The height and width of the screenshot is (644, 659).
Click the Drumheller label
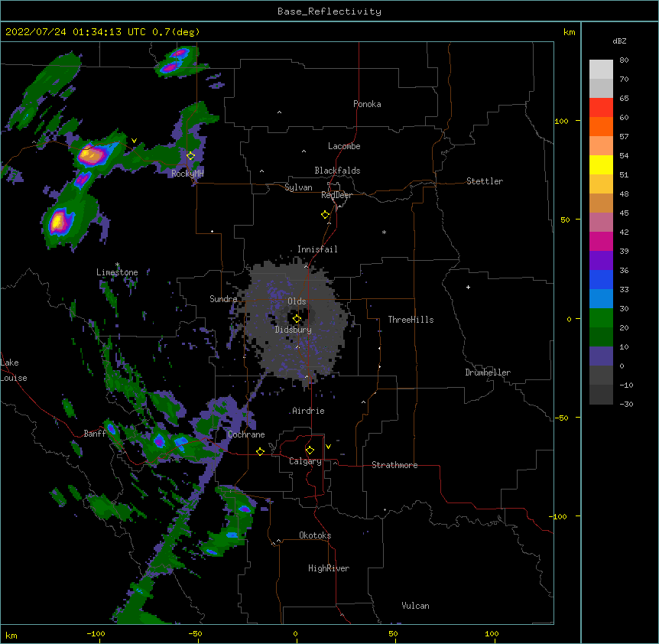tap(488, 372)
